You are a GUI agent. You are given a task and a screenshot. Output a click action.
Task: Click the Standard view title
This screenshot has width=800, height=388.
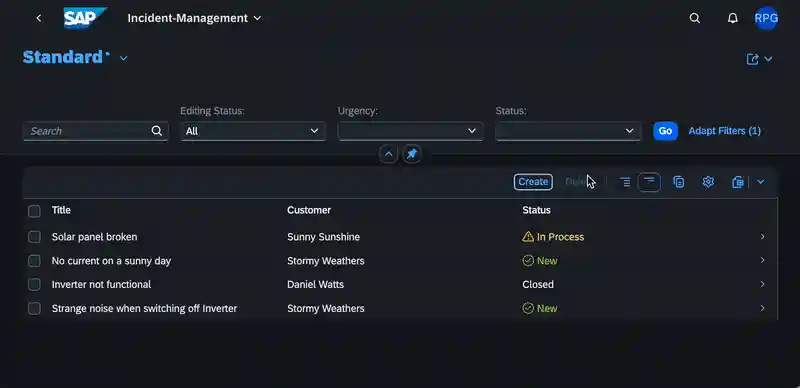tap(63, 57)
